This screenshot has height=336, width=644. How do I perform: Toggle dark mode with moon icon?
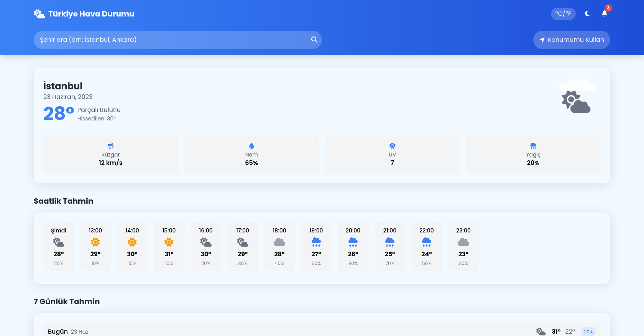(x=587, y=14)
